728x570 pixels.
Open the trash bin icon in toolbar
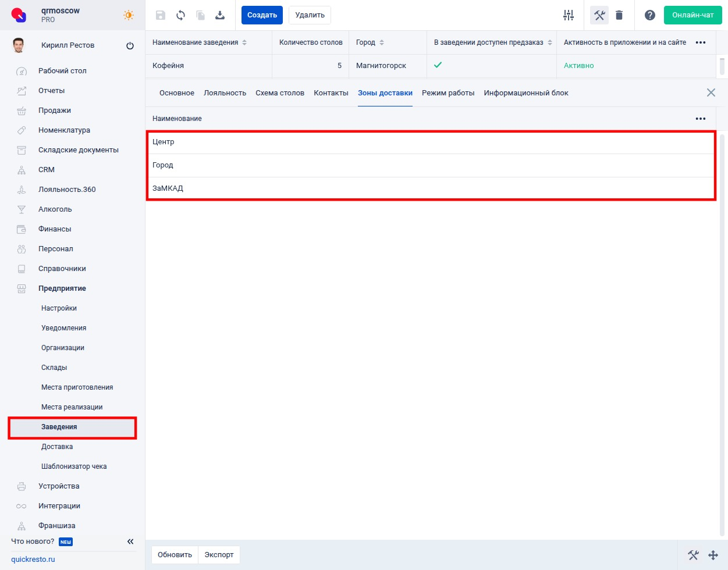click(619, 15)
